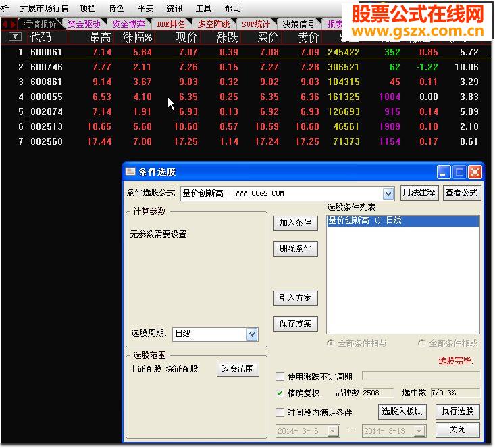The height and width of the screenshot is (448, 495).
Task: Sort by the 最高 column header
Action: (x=100, y=37)
